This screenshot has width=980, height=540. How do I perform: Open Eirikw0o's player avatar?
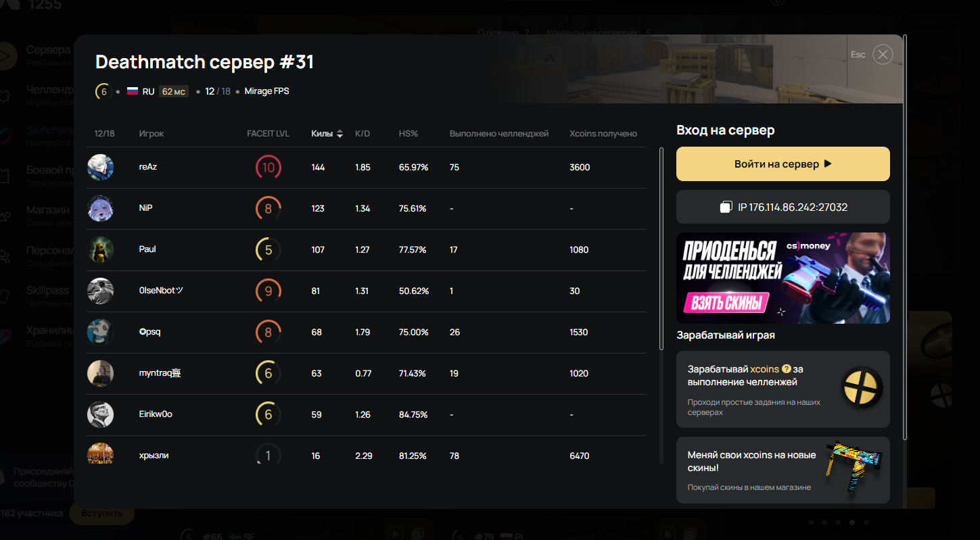[x=100, y=414]
